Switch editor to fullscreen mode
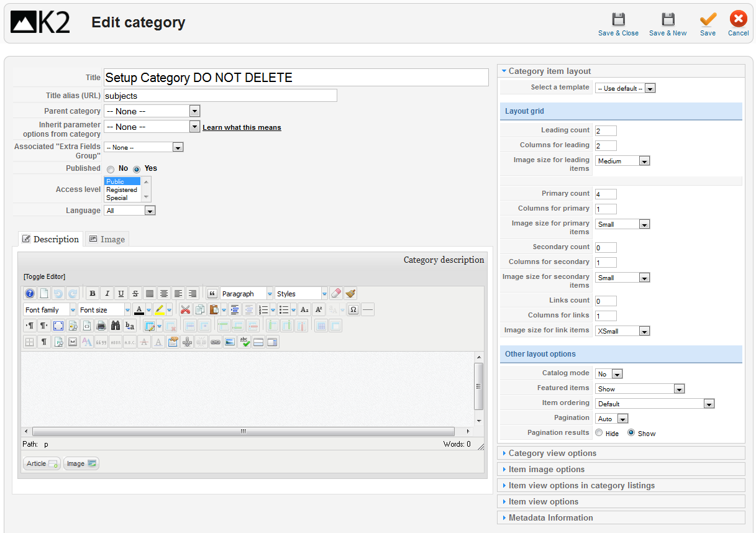This screenshot has width=756, height=533. click(x=58, y=326)
